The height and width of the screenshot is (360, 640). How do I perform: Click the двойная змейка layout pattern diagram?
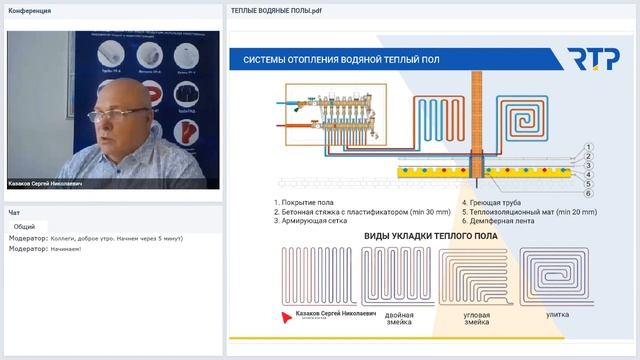(397, 276)
